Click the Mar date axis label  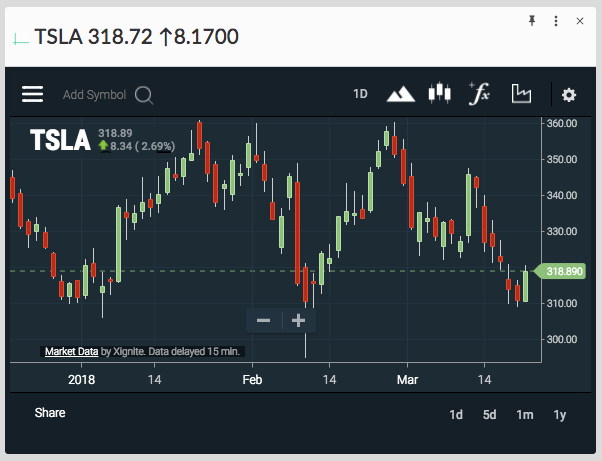[x=407, y=380]
